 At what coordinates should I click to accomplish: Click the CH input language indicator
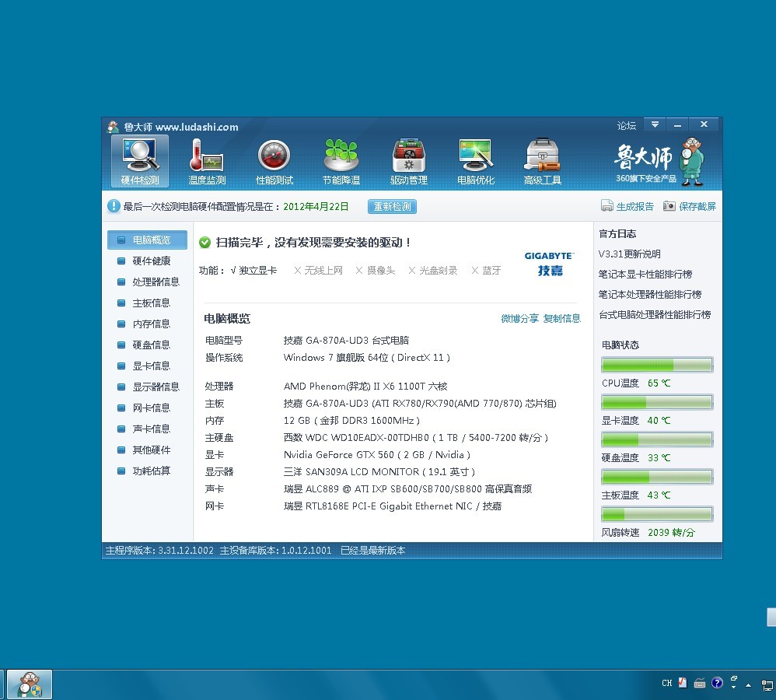pos(666,683)
